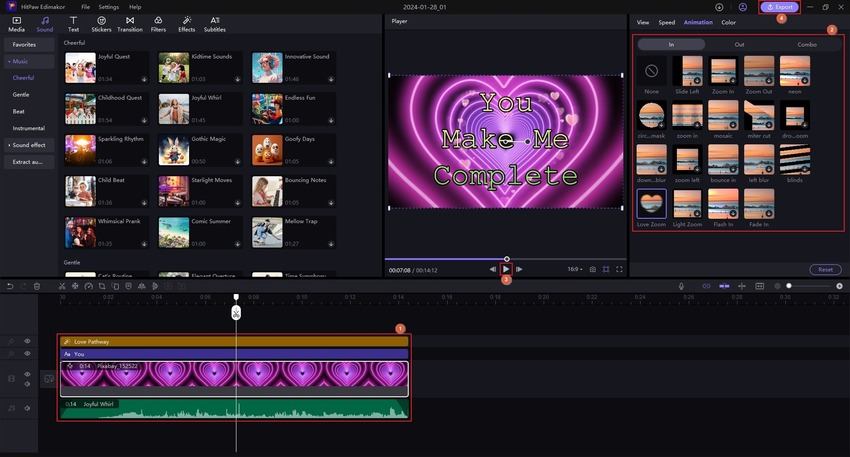
Task: Click the download icon in the title bar
Action: pyautogui.click(x=719, y=7)
